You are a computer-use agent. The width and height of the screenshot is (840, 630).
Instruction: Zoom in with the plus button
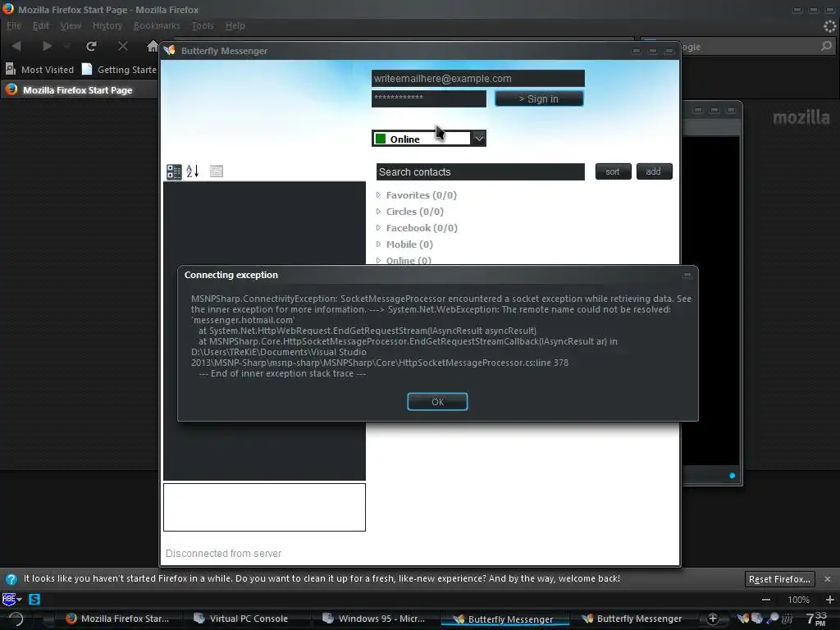coord(830,600)
